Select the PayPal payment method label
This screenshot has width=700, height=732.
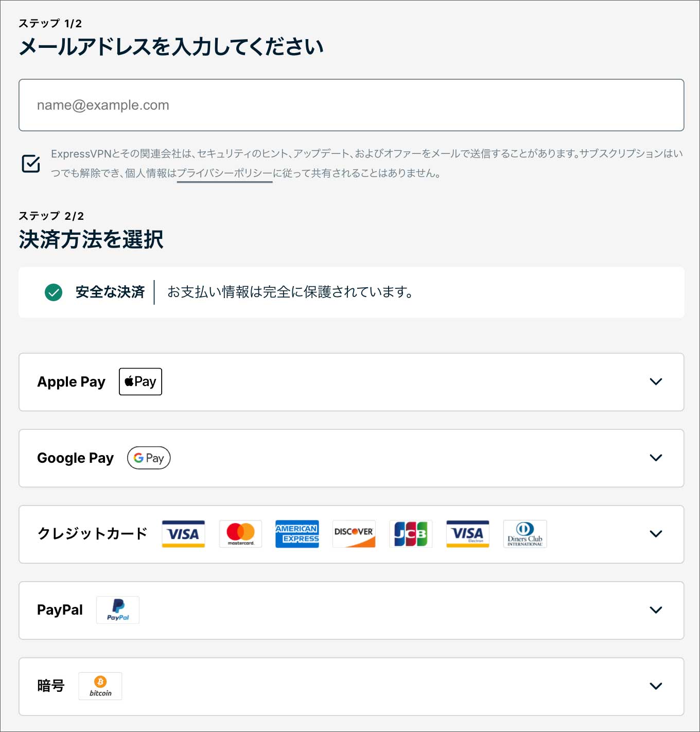(60, 610)
